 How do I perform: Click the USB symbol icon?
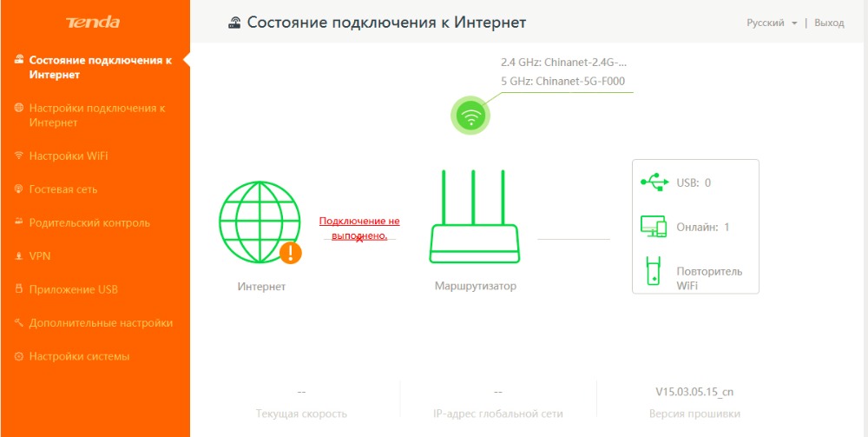(654, 182)
